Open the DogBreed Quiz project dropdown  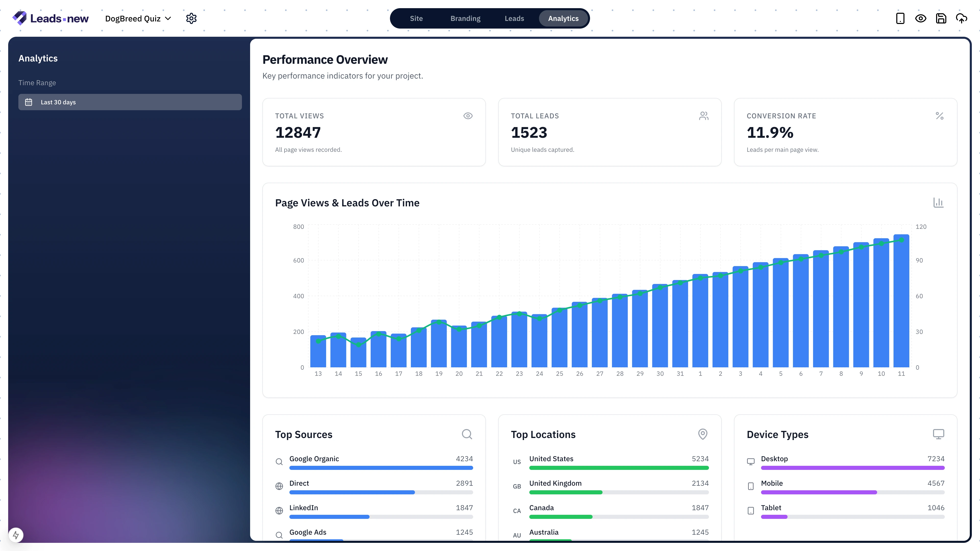[137, 18]
